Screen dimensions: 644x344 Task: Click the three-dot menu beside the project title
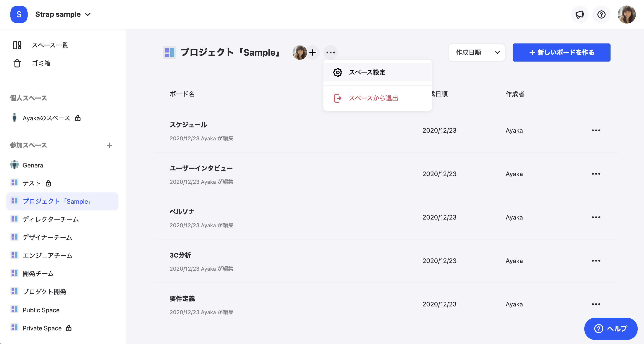[331, 53]
